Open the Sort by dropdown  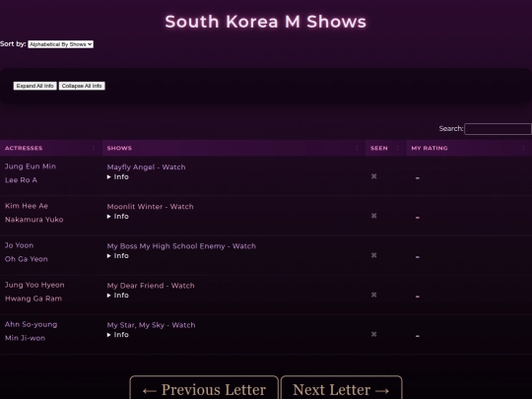pyautogui.click(x=60, y=44)
